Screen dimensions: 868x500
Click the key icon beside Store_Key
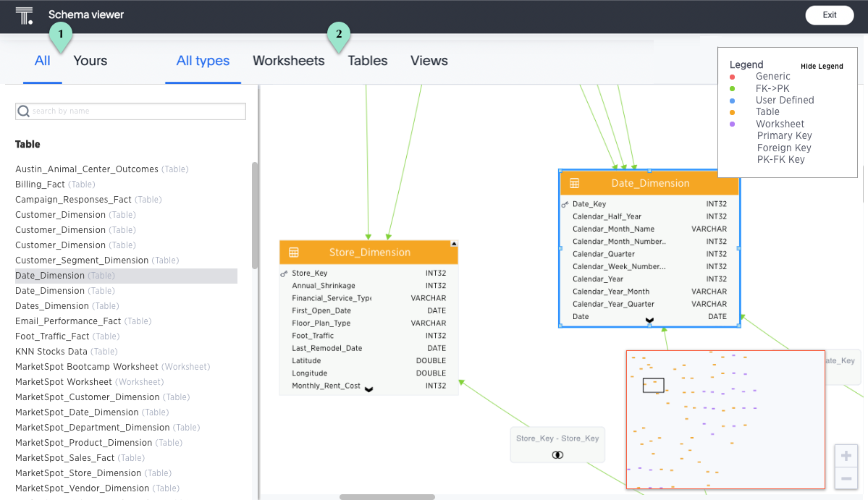285,274
